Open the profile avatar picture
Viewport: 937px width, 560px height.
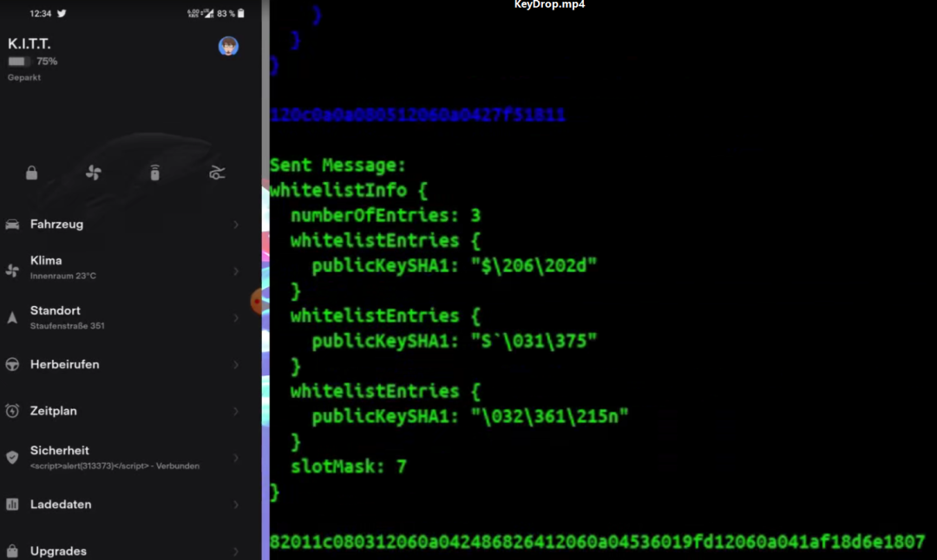228,46
